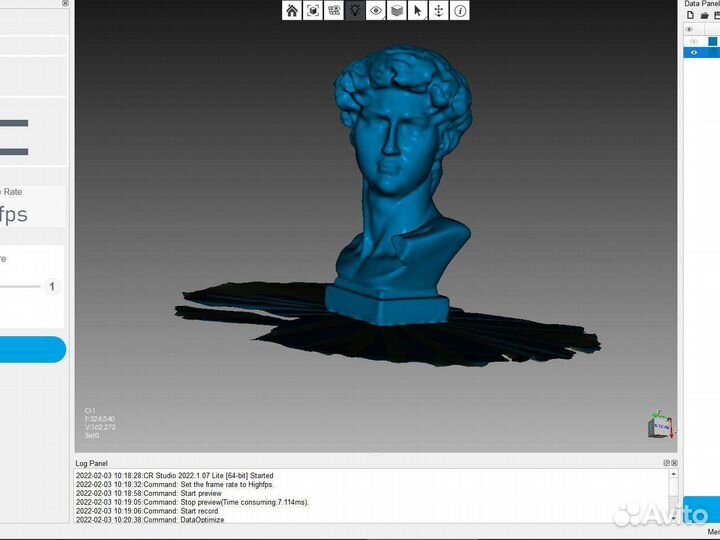Select the arrow pointer selection tool
720x540 pixels.
418,11
